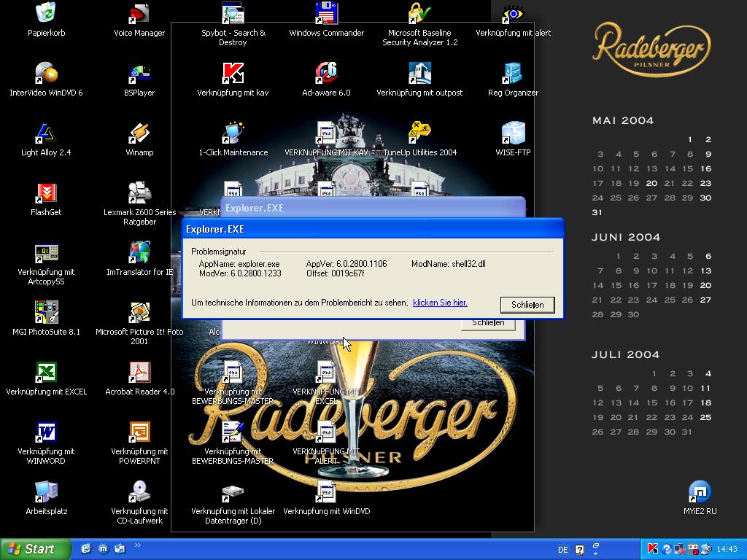747x560 pixels.
Task: Select TuneUp Utilities 2004 icon
Action: (x=419, y=133)
